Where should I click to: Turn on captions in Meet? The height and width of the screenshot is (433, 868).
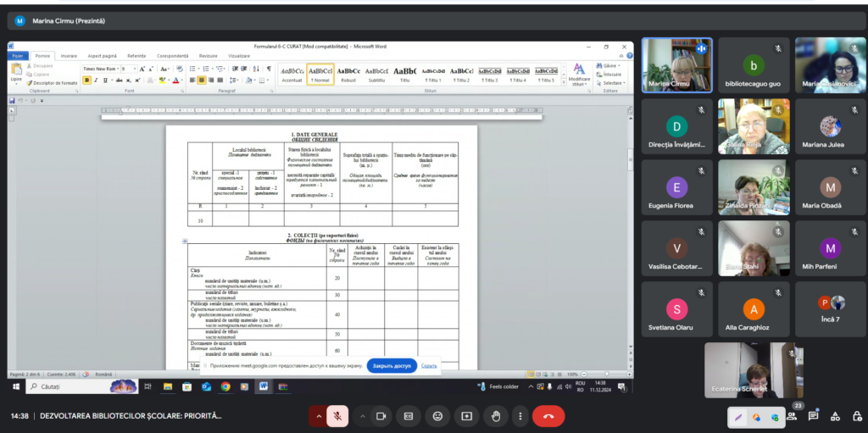coord(409,416)
